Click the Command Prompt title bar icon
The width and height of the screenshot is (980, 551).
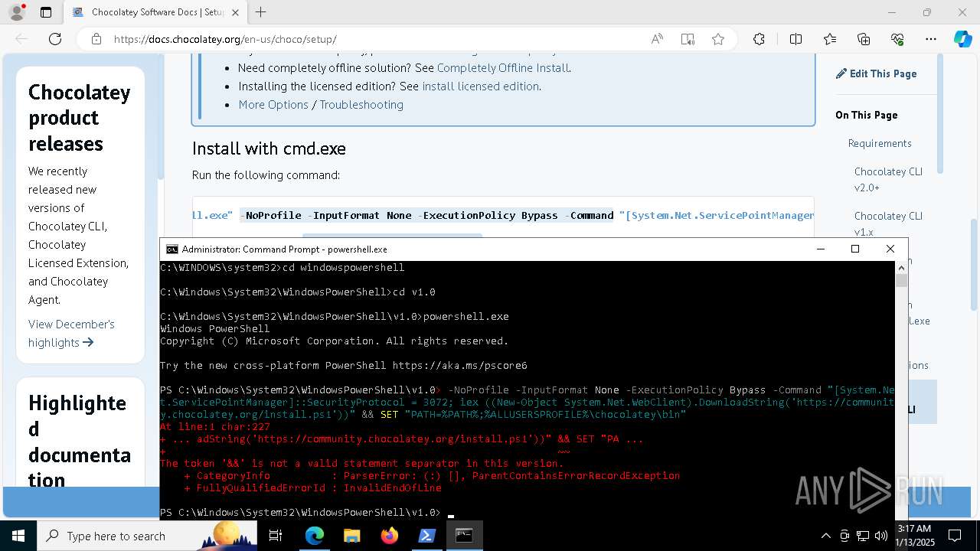click(x=172, y=249)
